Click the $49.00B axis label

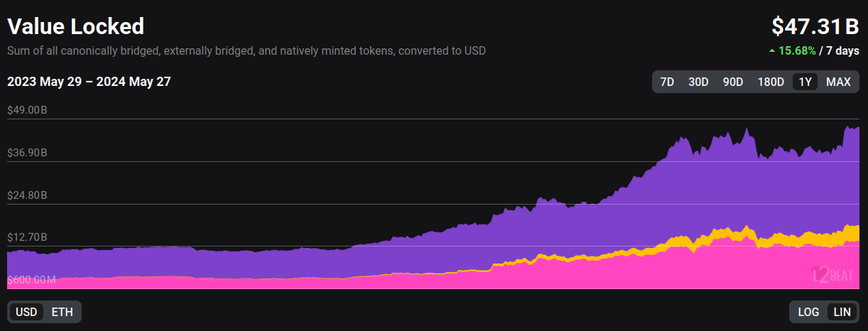[x=27, y=110]
